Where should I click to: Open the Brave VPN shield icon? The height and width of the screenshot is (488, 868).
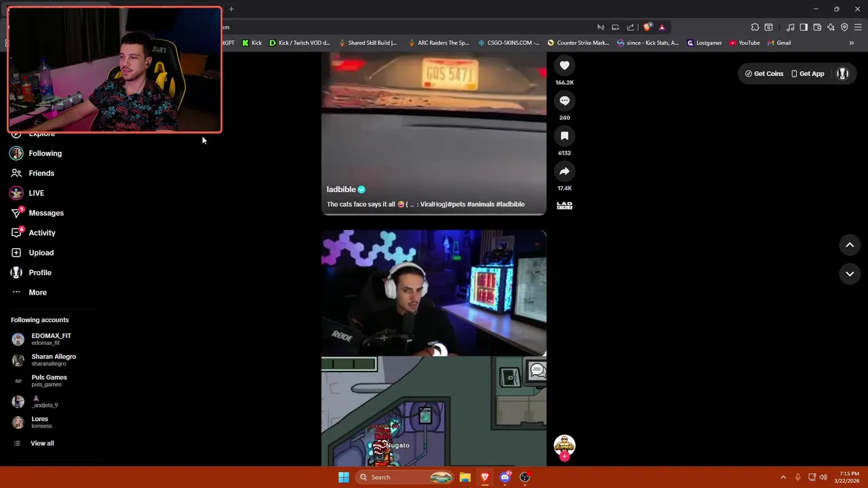coord(844,27)
